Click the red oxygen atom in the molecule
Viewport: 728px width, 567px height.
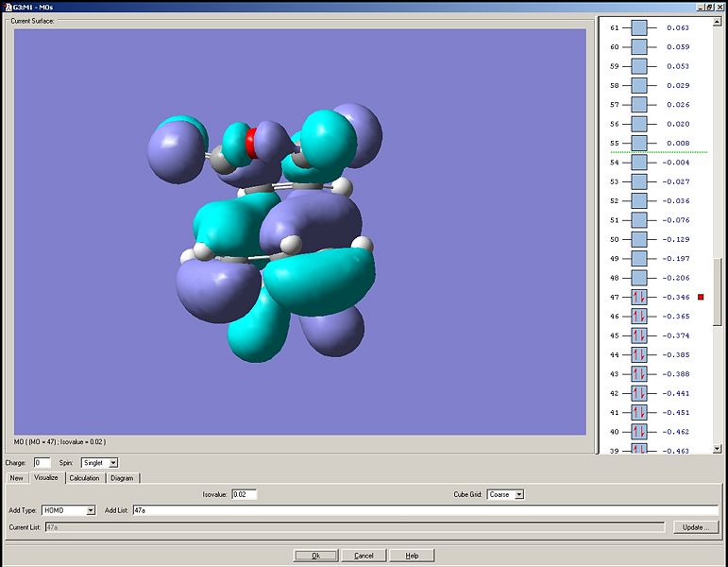[252, 143]
